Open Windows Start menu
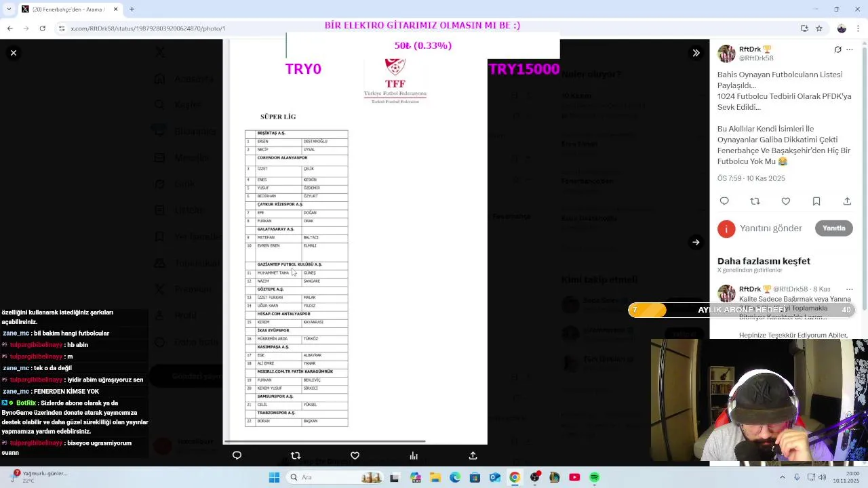Viewport: 868px width, 488px height. (274, 477)
